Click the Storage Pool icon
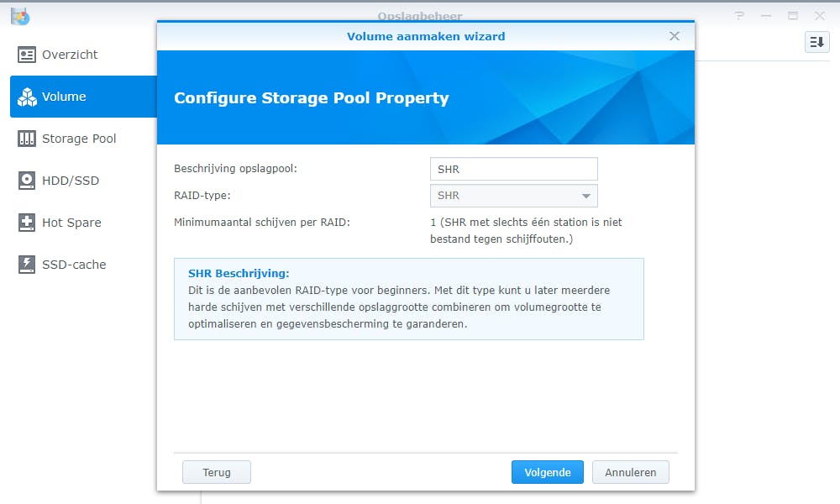This screenshot has height=504, width=840. (x=27, y=139)
